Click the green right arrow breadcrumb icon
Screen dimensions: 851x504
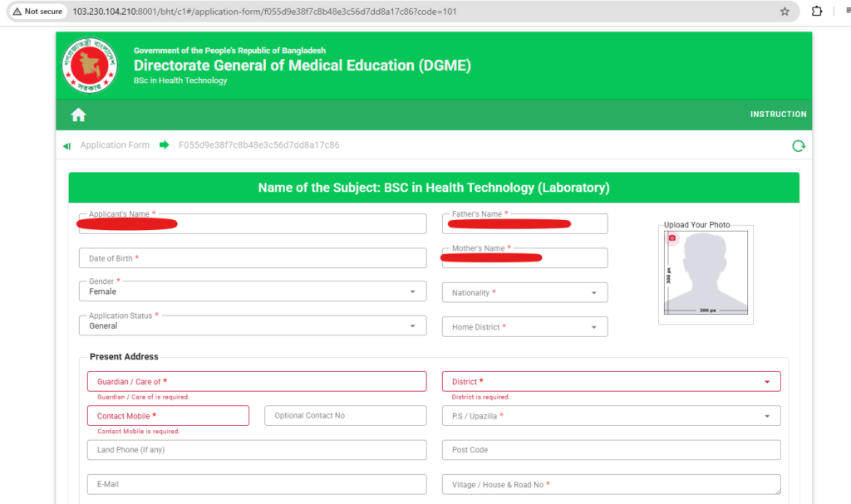pyautogui.click(x=164, y=145)
